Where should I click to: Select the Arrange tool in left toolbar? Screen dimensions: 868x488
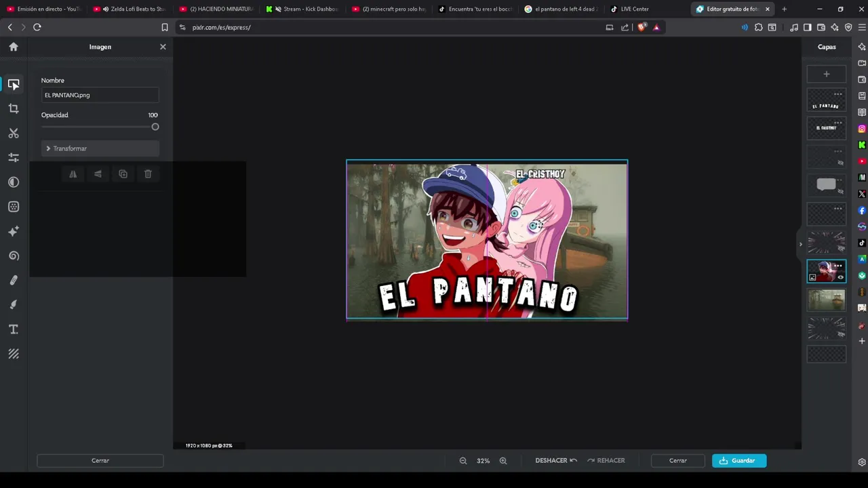[x=14, y=85]
